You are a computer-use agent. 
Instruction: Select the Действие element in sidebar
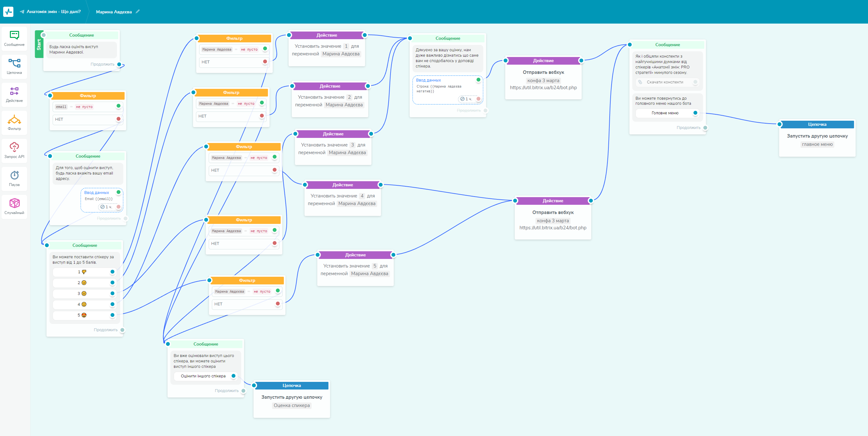[x=14, y=95]
